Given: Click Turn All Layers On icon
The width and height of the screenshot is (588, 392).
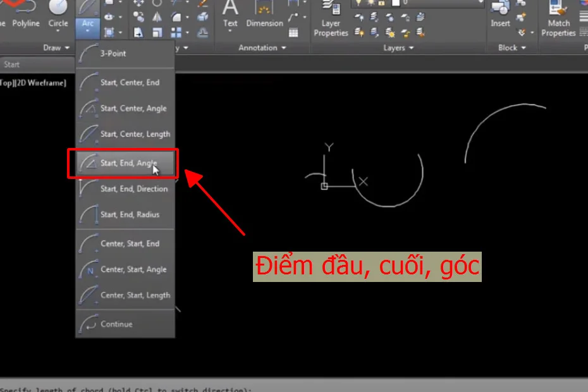Looking at the screenshot, I should (x=359, y=33).
